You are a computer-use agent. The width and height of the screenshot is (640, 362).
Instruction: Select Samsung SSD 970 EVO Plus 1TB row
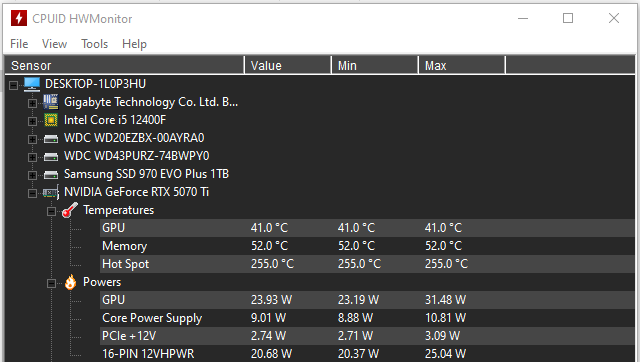click(146, 174)
